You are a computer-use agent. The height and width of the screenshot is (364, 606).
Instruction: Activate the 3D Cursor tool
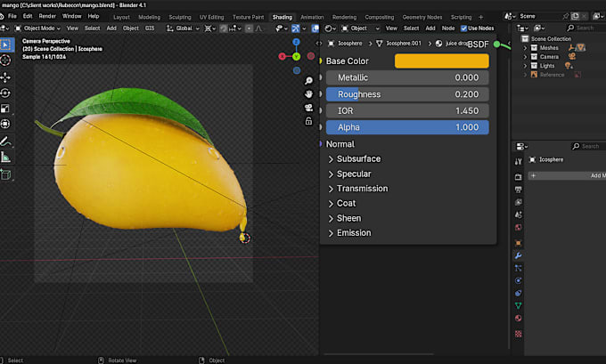click(x=5, y=61)
